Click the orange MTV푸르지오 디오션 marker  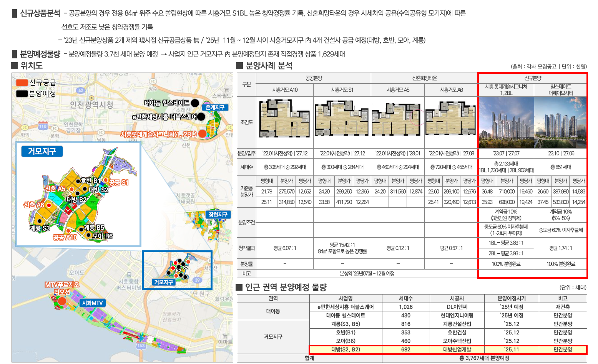tap(62, 301)
